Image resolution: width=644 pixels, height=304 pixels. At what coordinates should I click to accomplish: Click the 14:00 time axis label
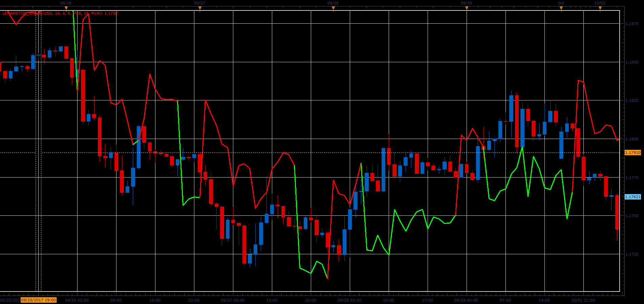pyautogui.click(x=544, y=300)
